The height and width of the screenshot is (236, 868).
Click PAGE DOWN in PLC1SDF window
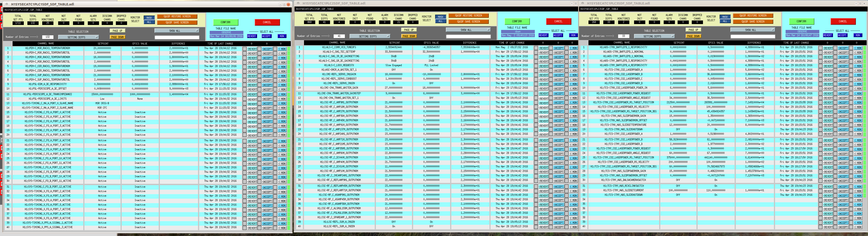coord(117,37)
